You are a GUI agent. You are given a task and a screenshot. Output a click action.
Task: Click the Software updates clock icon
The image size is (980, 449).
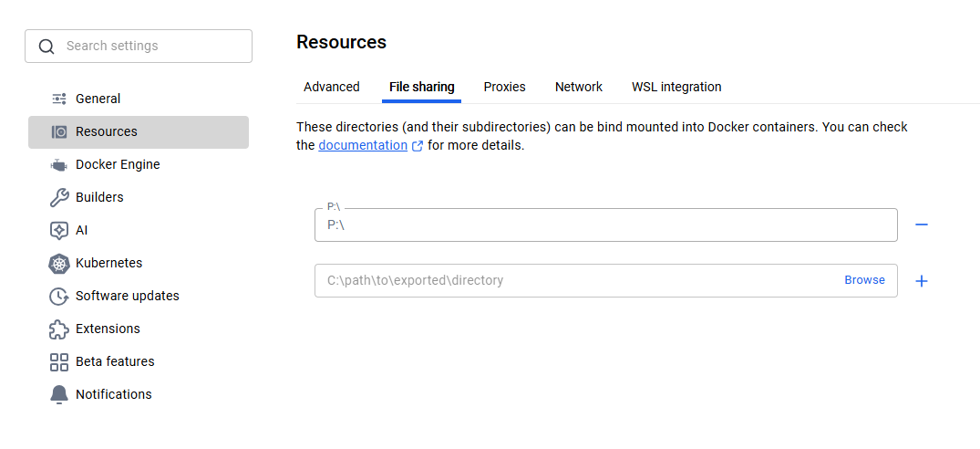pyautogui.click(x=58, y=296)
